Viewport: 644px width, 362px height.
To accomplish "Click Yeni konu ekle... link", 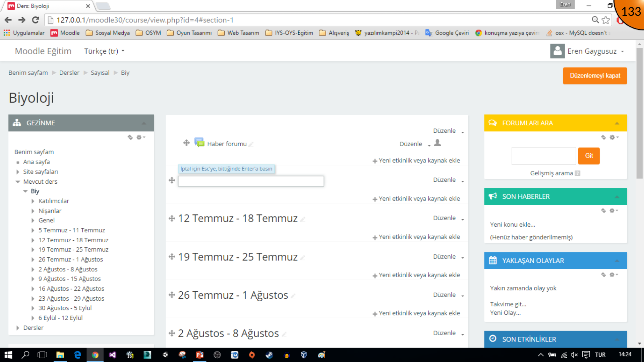I will tap(512, 225).
